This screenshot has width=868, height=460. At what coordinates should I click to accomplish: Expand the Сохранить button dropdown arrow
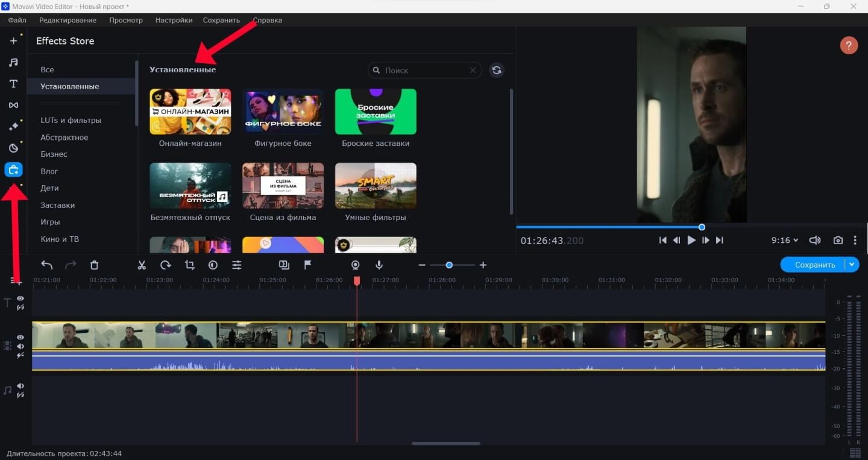[x=852, y=265]
